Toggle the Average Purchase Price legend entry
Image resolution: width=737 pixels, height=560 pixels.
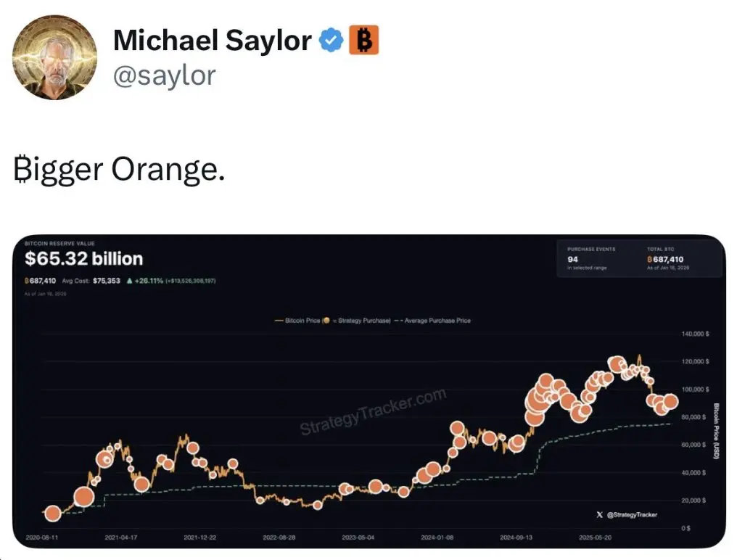pyautogui.click(x=432, y=320)
